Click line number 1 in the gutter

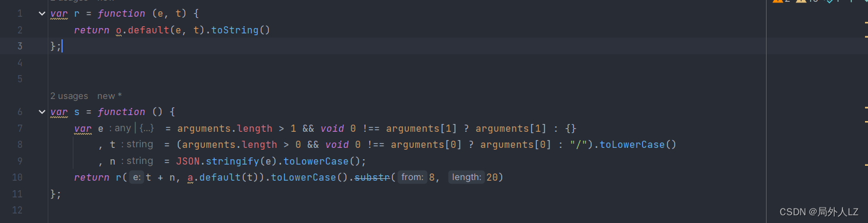tap(20, 13)
